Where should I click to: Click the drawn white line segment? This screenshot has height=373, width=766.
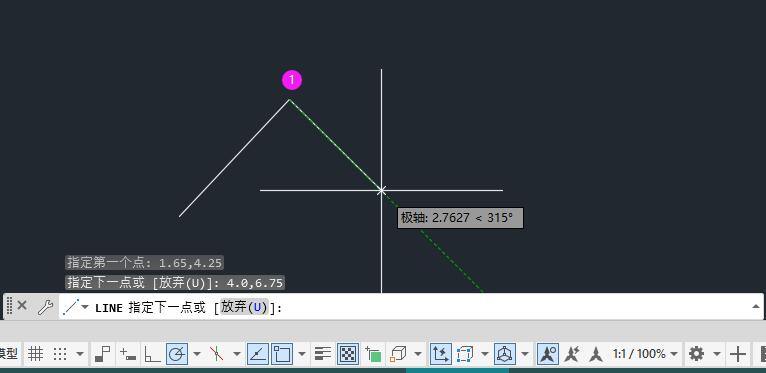(234, 158)
